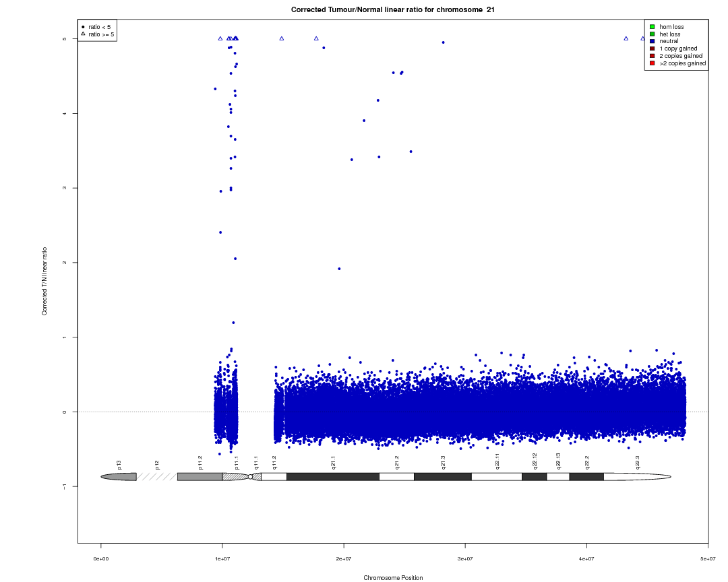Click the black q22.2 band on the ideogram
This screenshot has width=728, height=582.
[586, 477]
